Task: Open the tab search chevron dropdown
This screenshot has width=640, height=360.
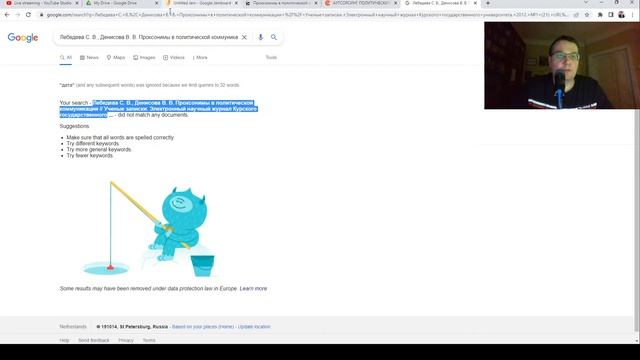Action: coord(586,3)
